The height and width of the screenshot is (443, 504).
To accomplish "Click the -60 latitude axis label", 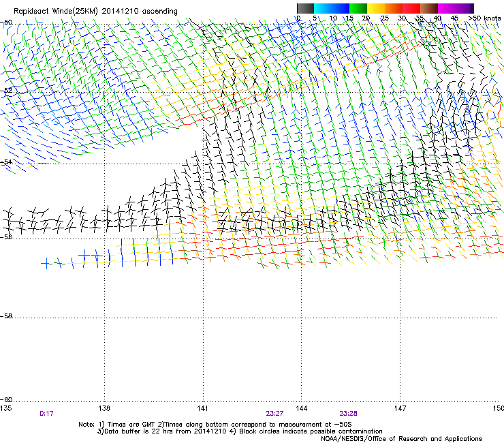I will 6,399.
